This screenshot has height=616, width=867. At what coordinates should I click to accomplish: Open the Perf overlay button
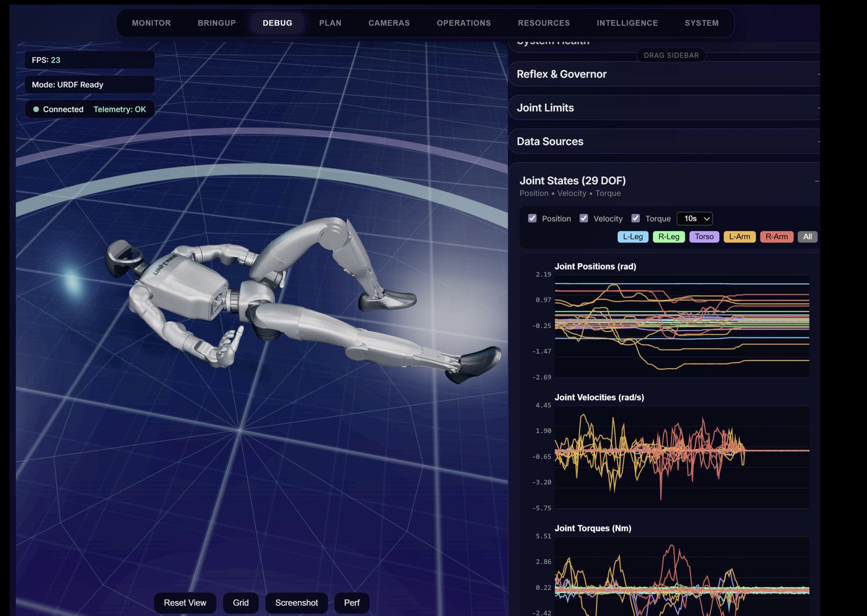[351, 603]
